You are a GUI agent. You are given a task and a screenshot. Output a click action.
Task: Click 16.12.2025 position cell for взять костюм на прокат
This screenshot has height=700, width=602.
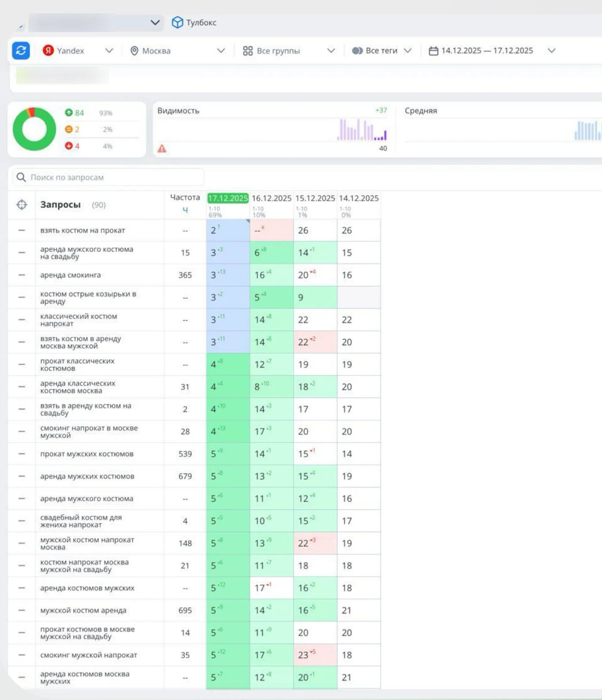[272, 230]
